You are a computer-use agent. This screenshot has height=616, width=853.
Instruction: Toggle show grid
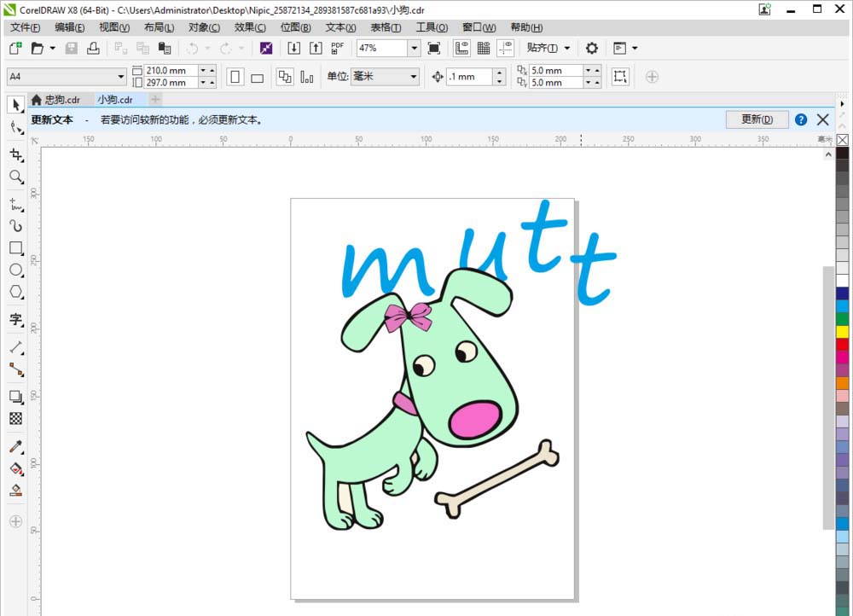coord(484,48)
